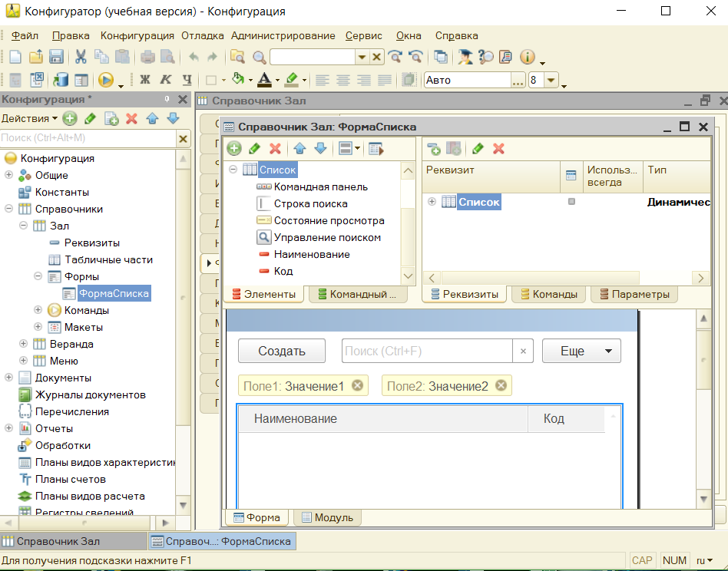Start debugging with the orange play icon
The height and width of the screenshot is (571, 728).
point(106,80)
